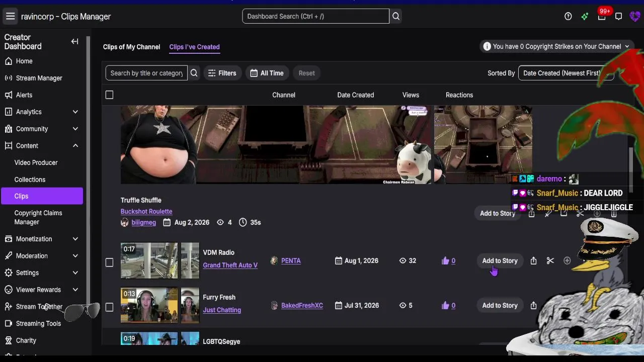Image resolution: width=644 pixels, height=362 pixels.
Task: Open the All Time date range button
Action: pos(267,73)
